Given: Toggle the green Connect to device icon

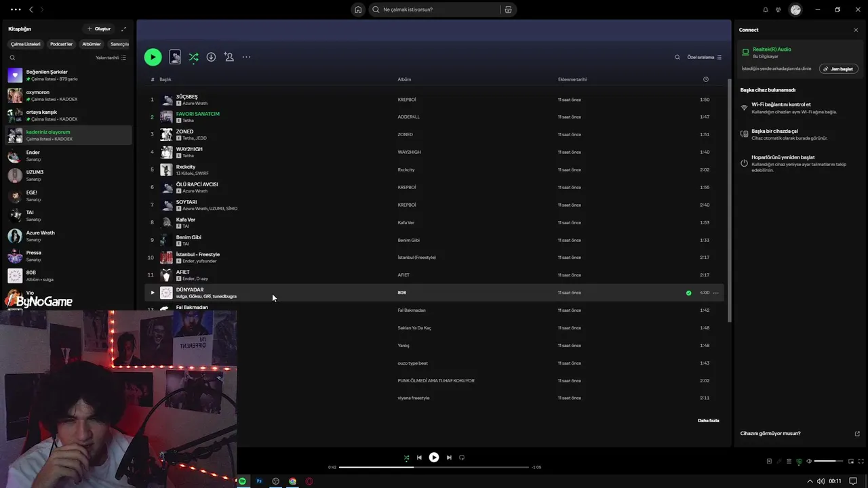Looking at the screenshot, I should coord(799,462).
